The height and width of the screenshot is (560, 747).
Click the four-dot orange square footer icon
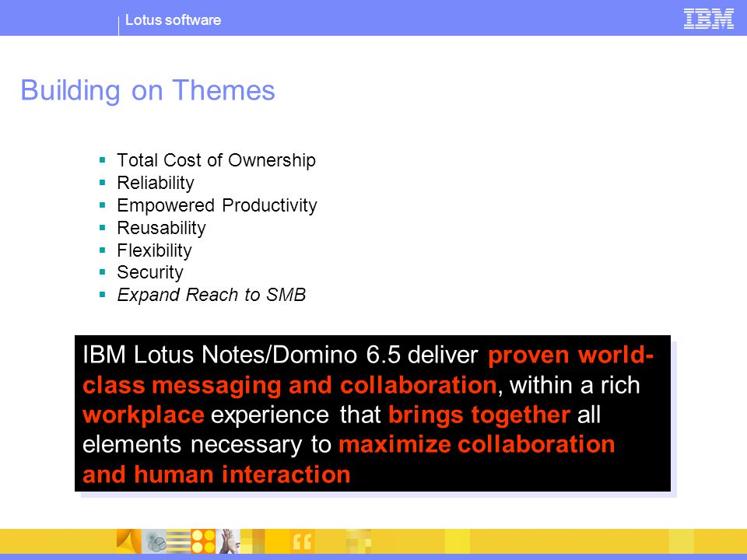click(x=203, y=541)
